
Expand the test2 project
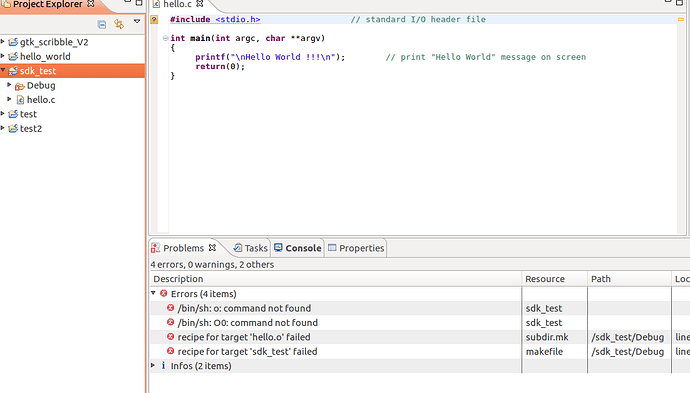[x=3, y=128]
